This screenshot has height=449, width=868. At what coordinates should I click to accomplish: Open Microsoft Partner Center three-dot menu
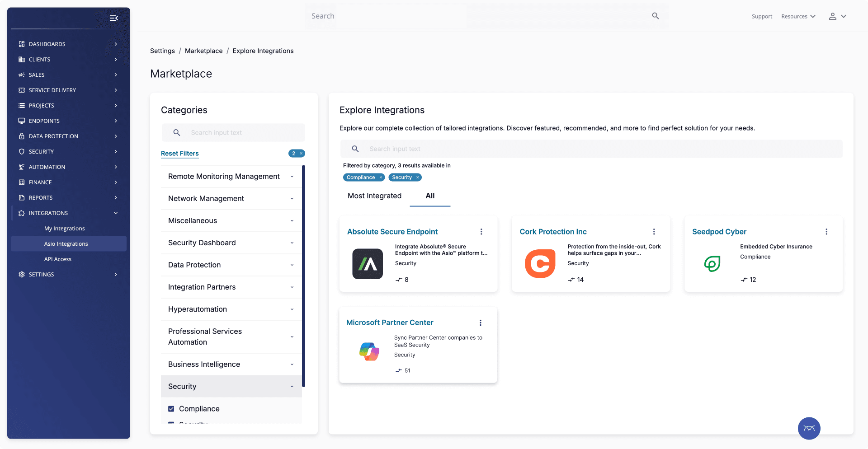pyautogui.click(x=481, y=323)
